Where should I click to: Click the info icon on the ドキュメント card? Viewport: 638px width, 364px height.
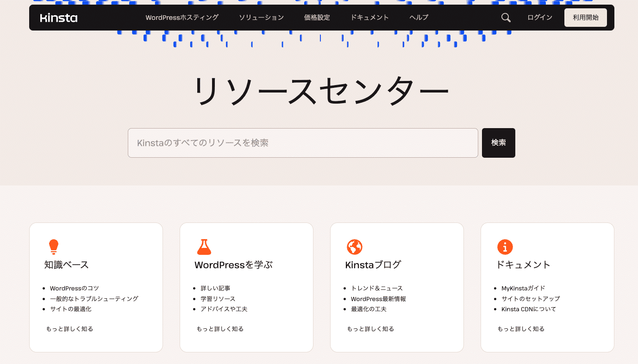[x=505, y=247]
